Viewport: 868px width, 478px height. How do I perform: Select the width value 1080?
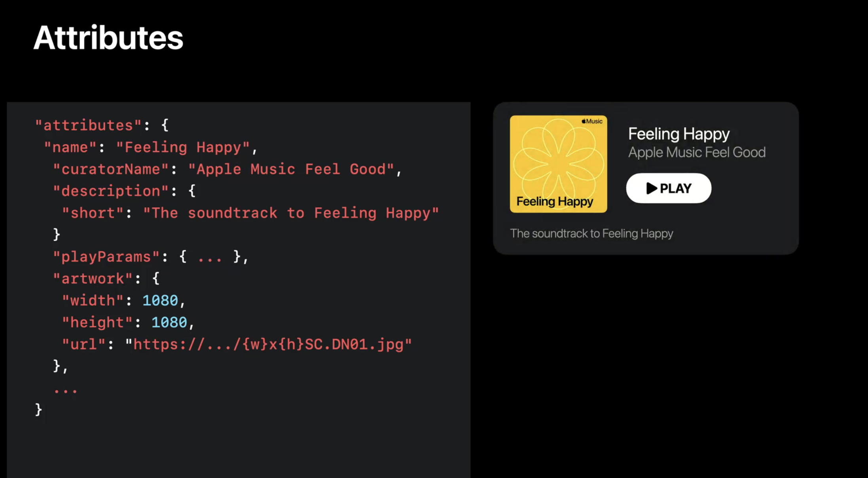[160, 301]
